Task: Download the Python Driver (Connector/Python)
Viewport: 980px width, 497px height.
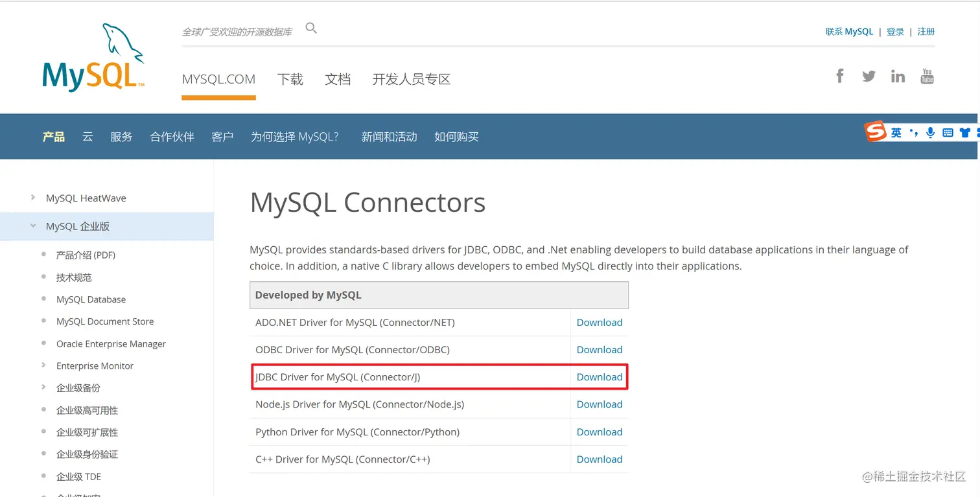Action: 600,432
